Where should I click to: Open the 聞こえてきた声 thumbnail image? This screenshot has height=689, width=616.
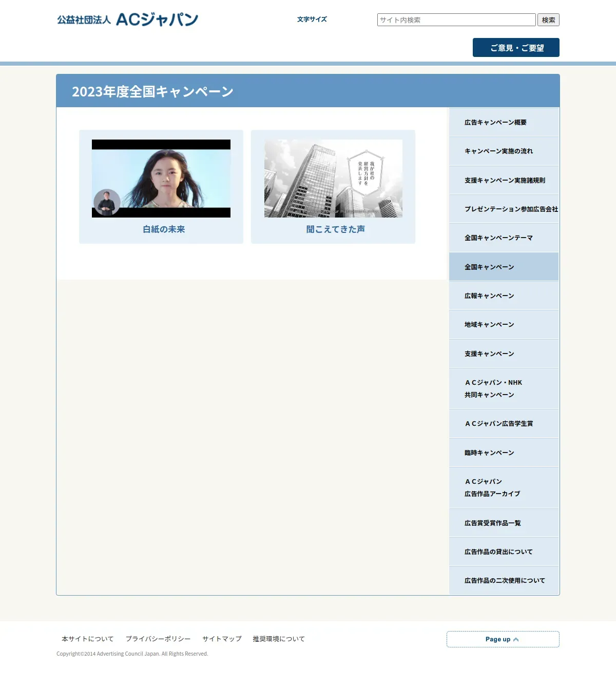tap(333, 179)
